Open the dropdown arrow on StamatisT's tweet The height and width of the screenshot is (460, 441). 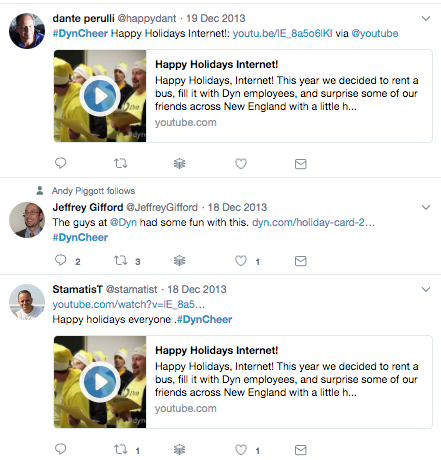click(426, 289)
